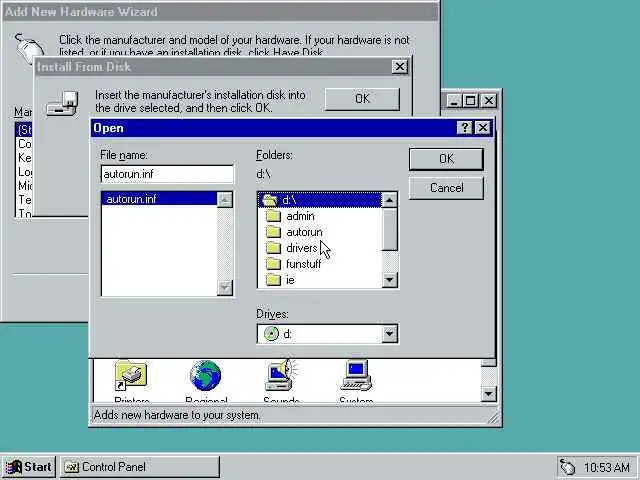Close the Install From Disk dialog
The image size is (640, 480).
[x=400, y=67]
